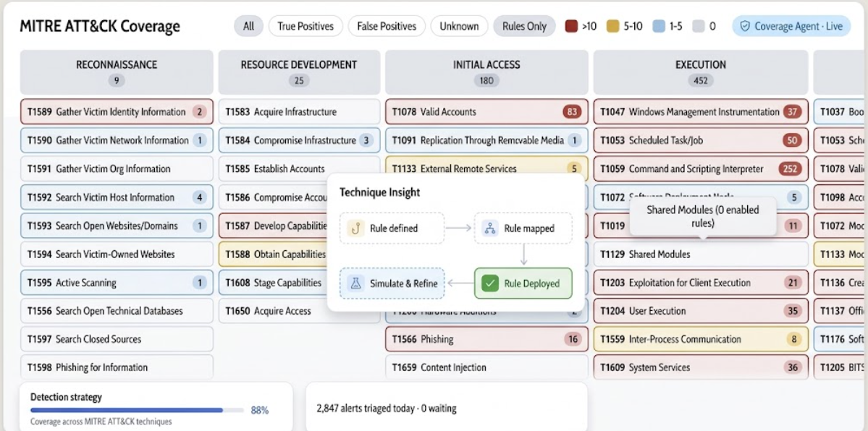Click the 252 count badge on T1059
The width and height of the screenshot is (868, 431).
789,168
